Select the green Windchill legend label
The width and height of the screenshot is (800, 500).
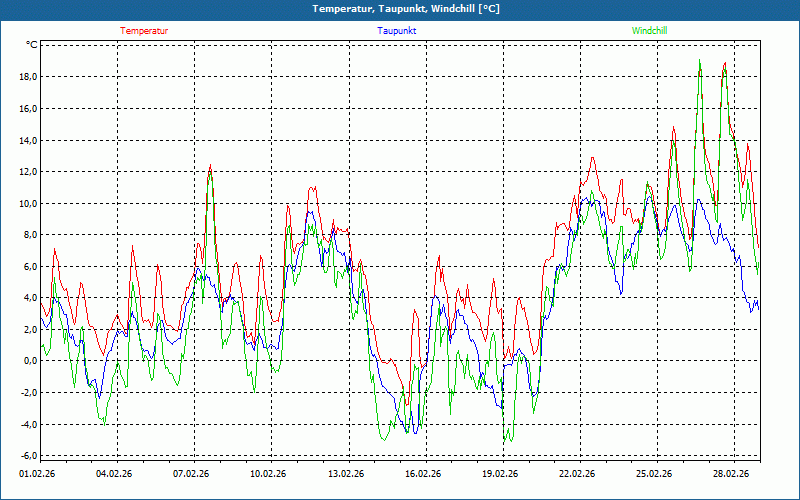pyautogui.click(x=649, y=31)
